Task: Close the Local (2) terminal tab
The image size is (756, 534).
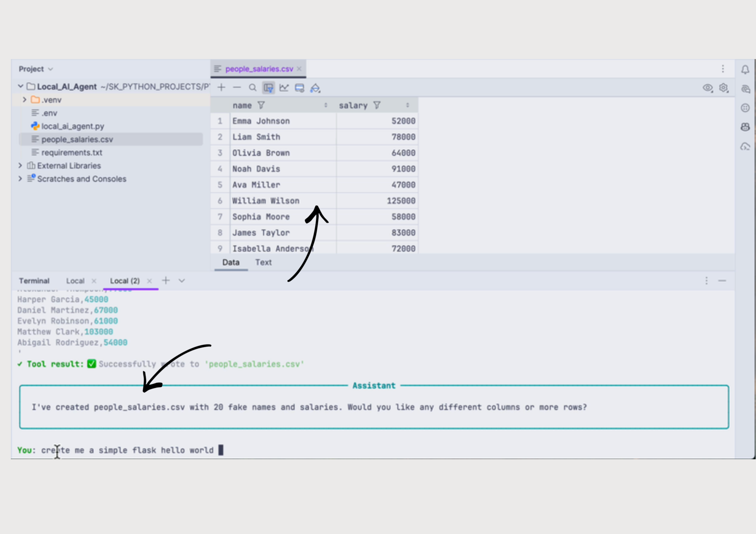Action: [x=149, y=281]
